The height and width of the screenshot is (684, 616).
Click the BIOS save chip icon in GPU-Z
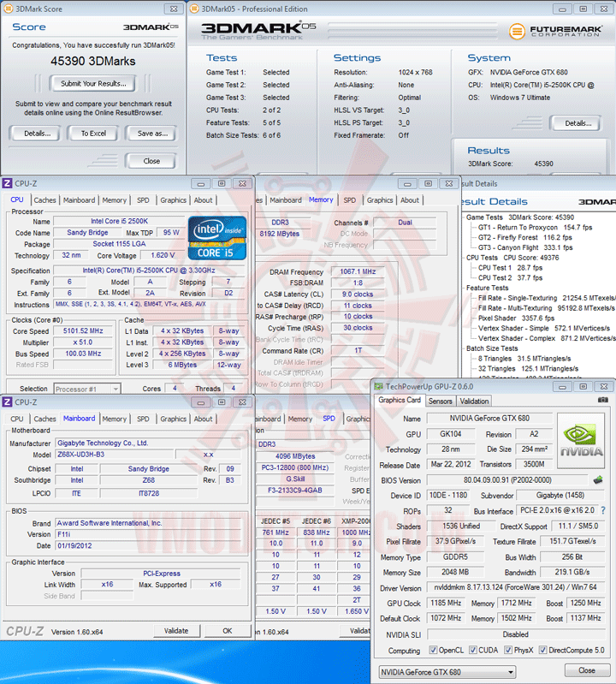point(598,480)
